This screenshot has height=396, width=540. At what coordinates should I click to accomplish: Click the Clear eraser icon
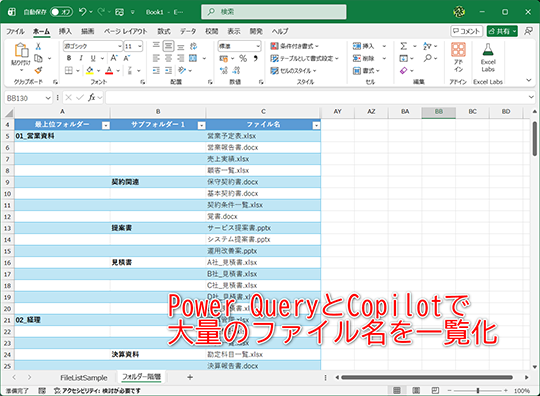[x=404, y=71]
